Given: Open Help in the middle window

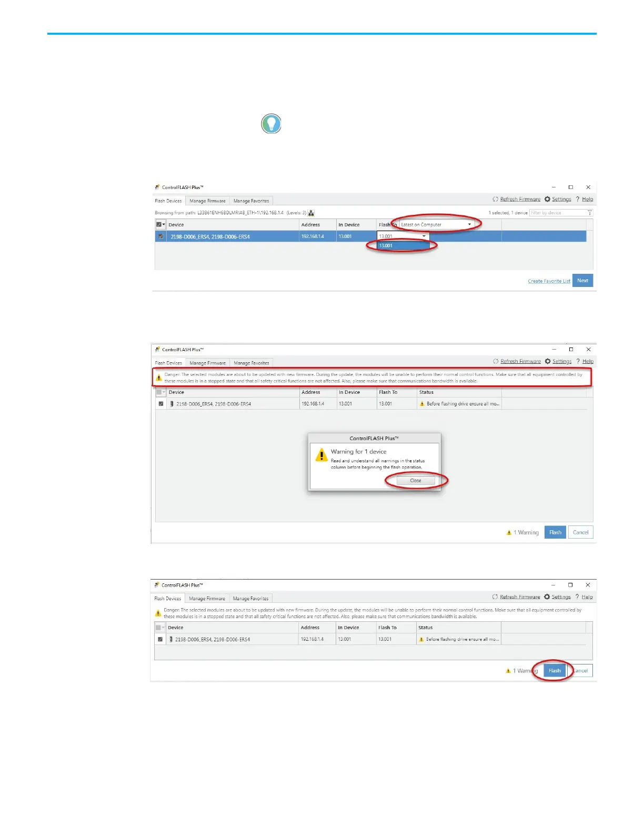Looking at the screenshot, I should tap(585, 361).
